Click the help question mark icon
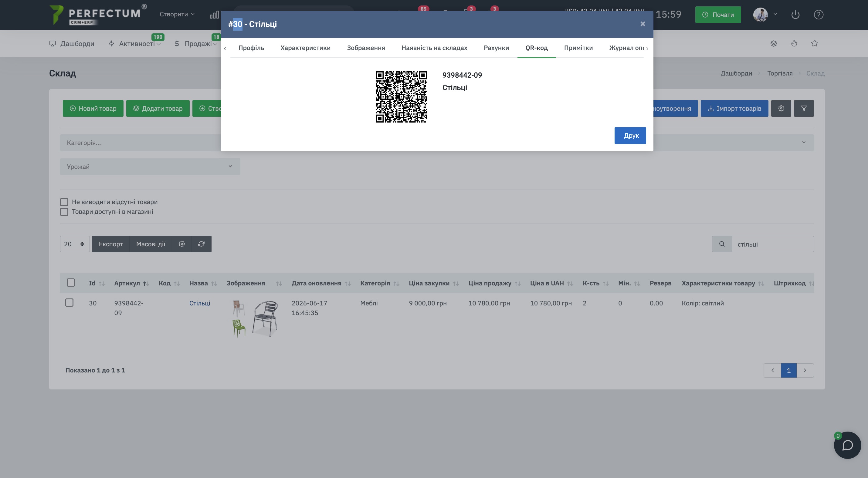The image size is (868, 478). click(819, 15)
